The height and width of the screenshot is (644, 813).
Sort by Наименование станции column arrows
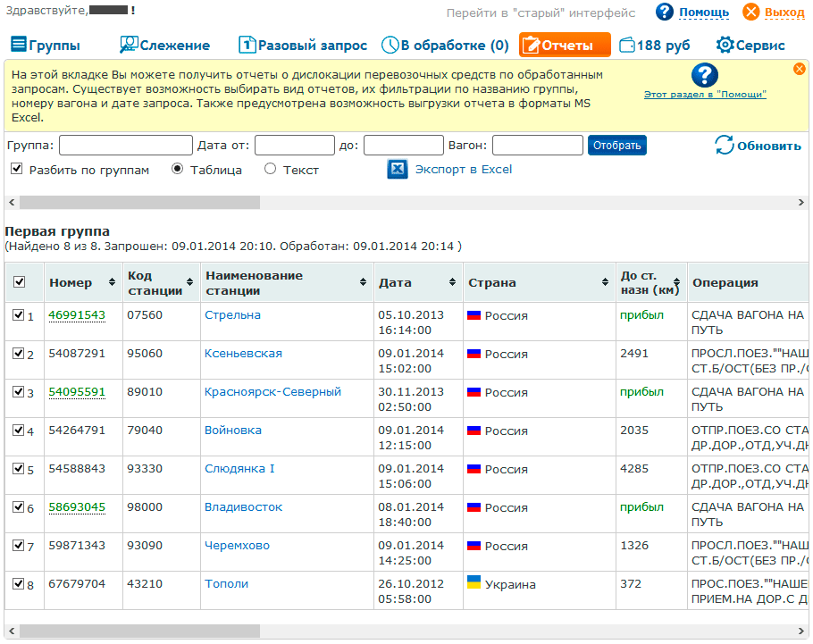[363, 282]
